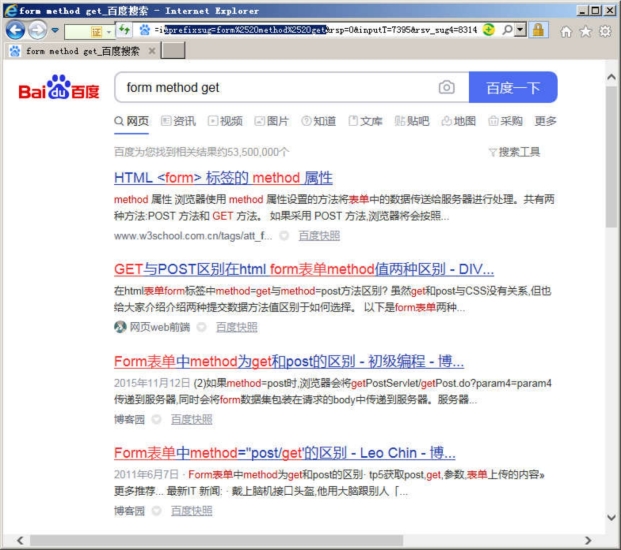The height and width of the screenshot is (550, 621).
Task: Open 百度快照 for the 网页web前端 result
Action: (236, 327)
